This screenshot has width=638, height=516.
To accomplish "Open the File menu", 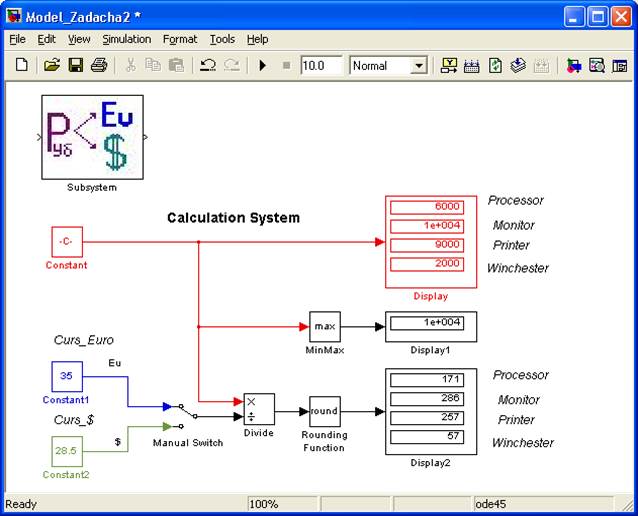I will 17,39.
